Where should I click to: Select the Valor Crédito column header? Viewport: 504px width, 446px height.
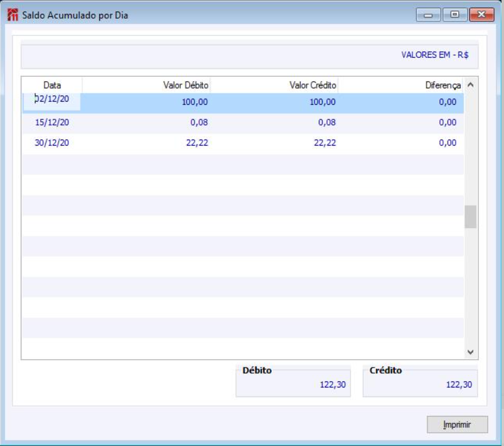(x=274, y=85)
